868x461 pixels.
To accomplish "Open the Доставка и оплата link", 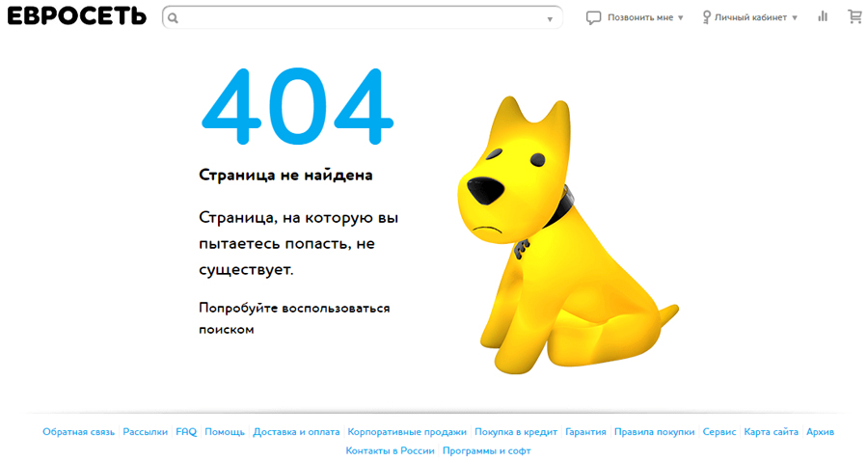I will coord(296,432).
